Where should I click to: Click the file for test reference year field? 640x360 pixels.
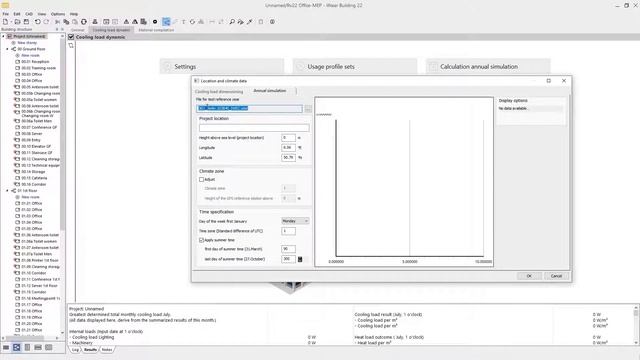(249, 109)
